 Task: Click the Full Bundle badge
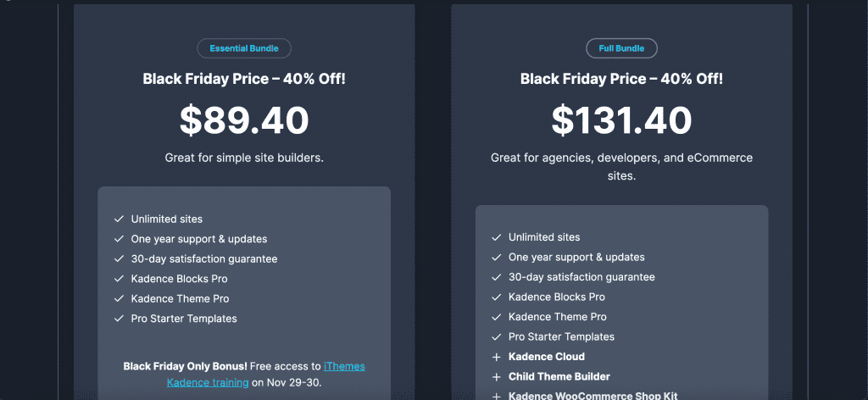[621, 48]
